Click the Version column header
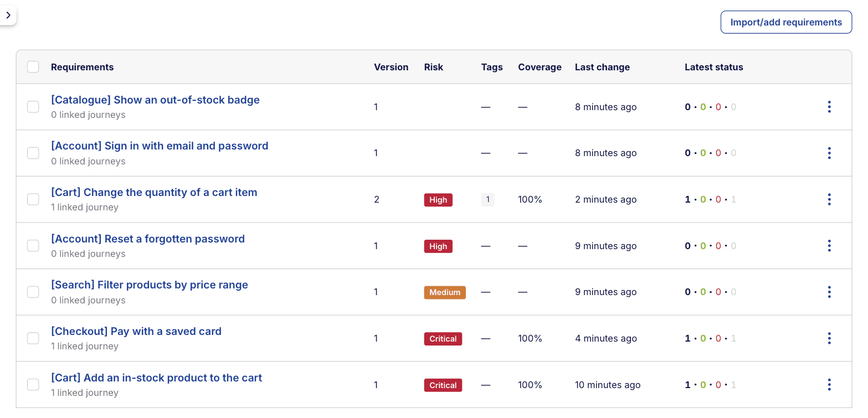868x418 pixels. 391,67
